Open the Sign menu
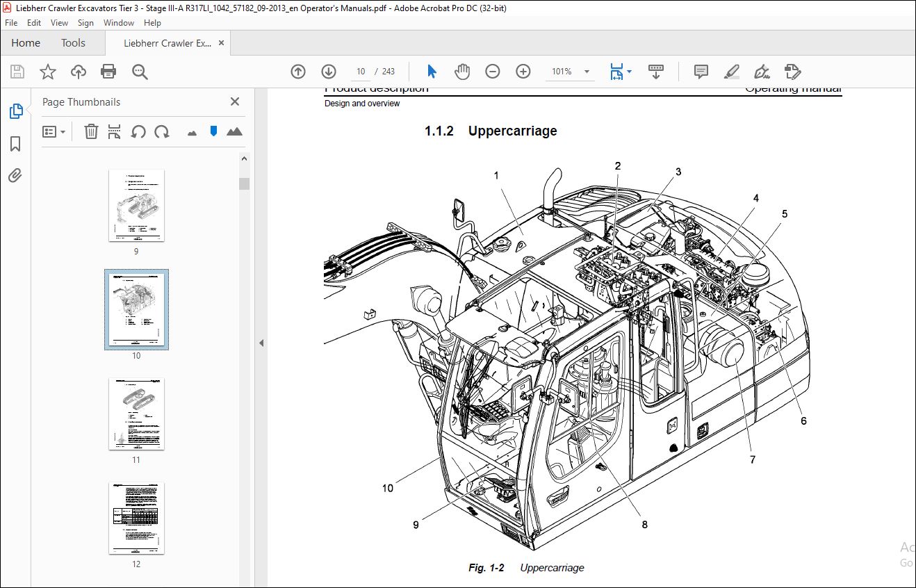The width and height of the screenshot is (916, 588). pos(85,23)
